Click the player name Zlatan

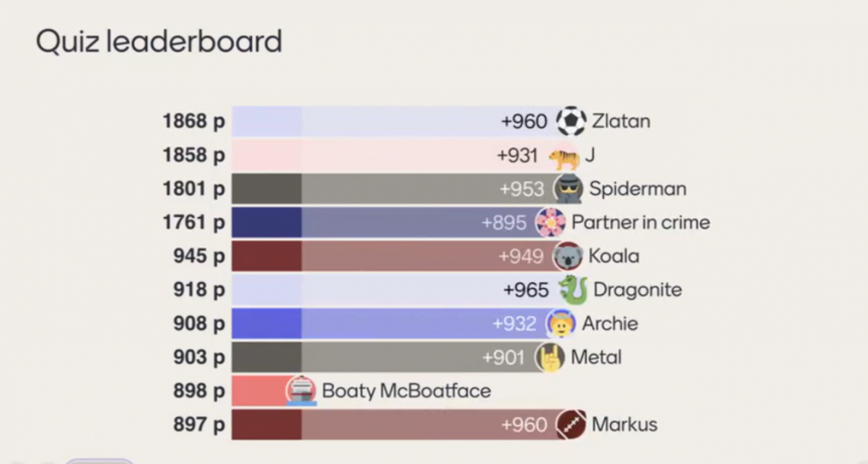coord(621,121)
